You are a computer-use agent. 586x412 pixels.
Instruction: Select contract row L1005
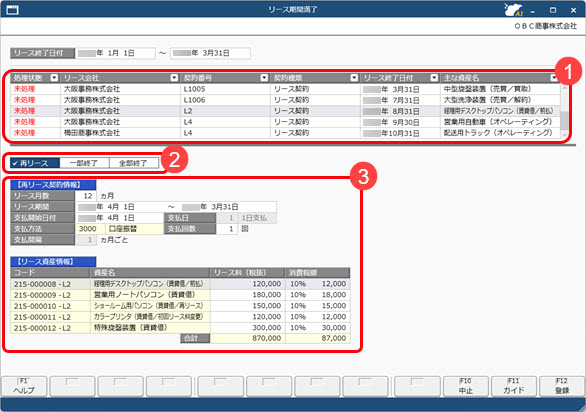(x=285, y=89)
